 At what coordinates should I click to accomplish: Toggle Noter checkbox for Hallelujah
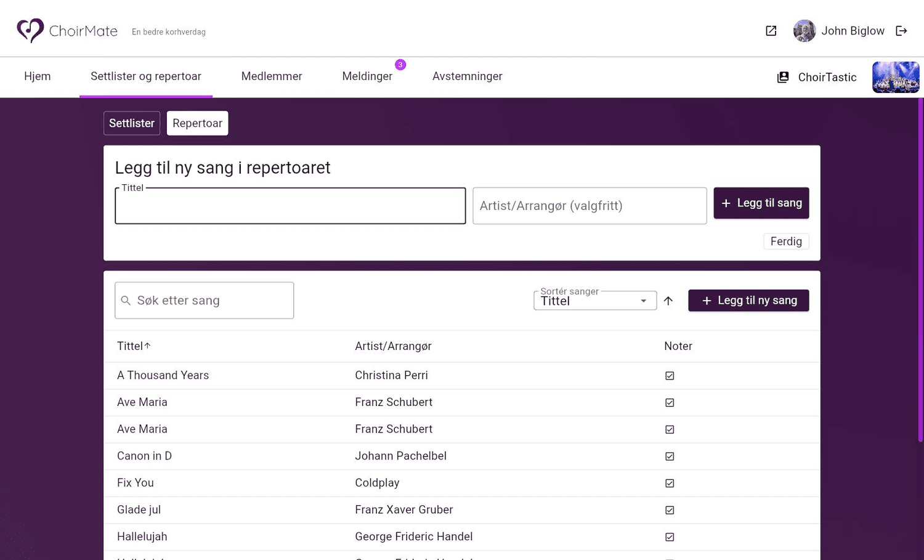pos(670,537)
